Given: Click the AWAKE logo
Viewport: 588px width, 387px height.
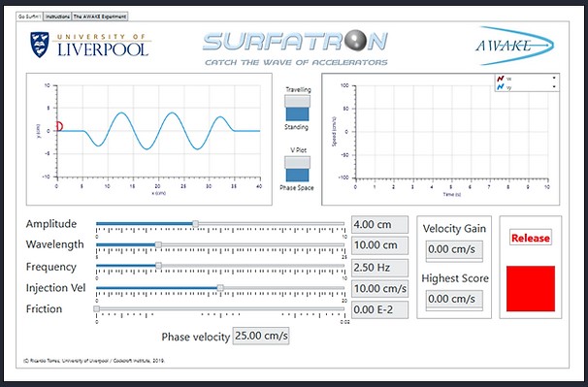Looking at the screenshot, I should (x=515, y=46).
